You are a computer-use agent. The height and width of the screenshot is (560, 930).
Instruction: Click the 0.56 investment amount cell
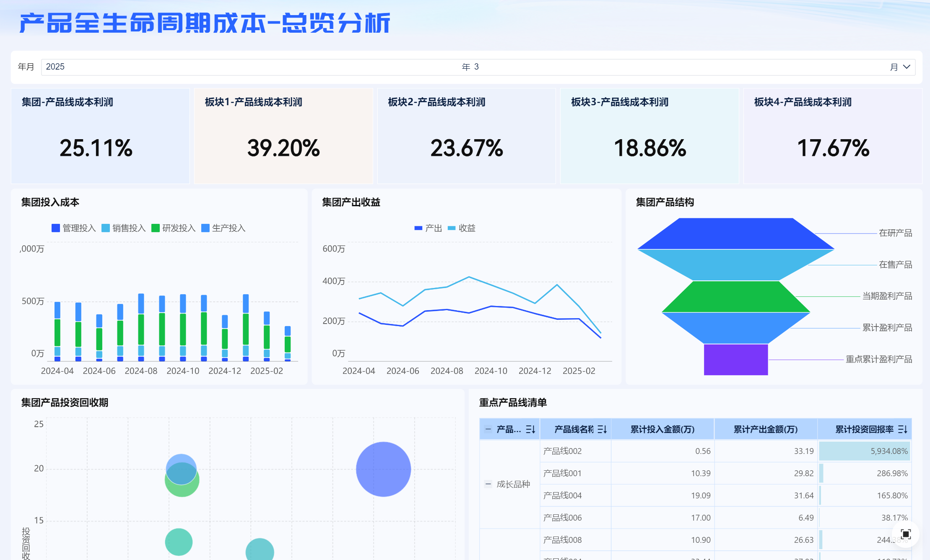663,451
